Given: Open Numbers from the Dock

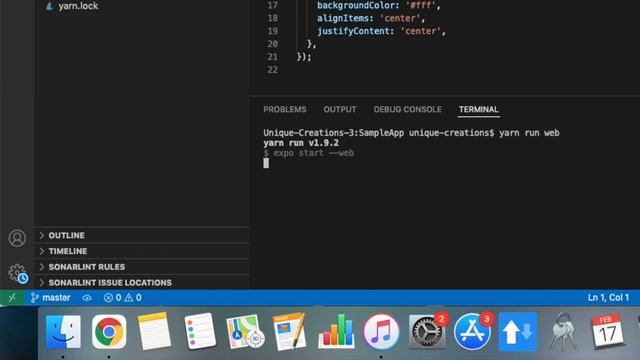Looking at the screenshot, I should click(x=336, y=331).
